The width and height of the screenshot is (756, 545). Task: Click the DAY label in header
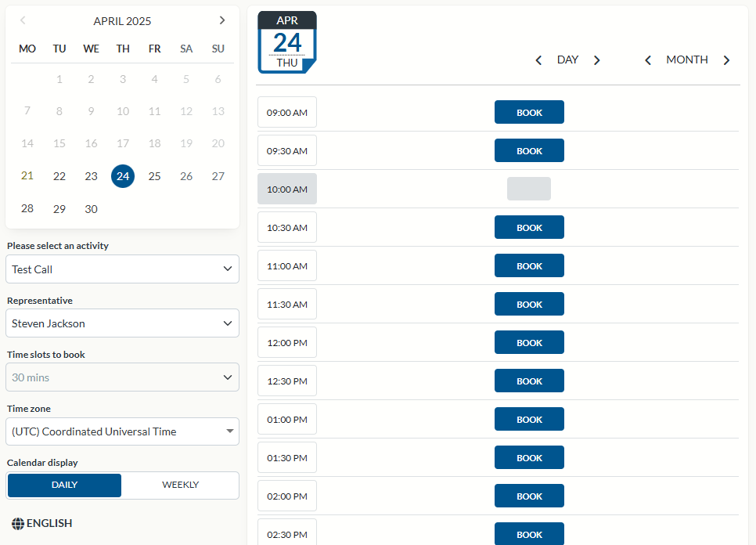tap(567, 60)
